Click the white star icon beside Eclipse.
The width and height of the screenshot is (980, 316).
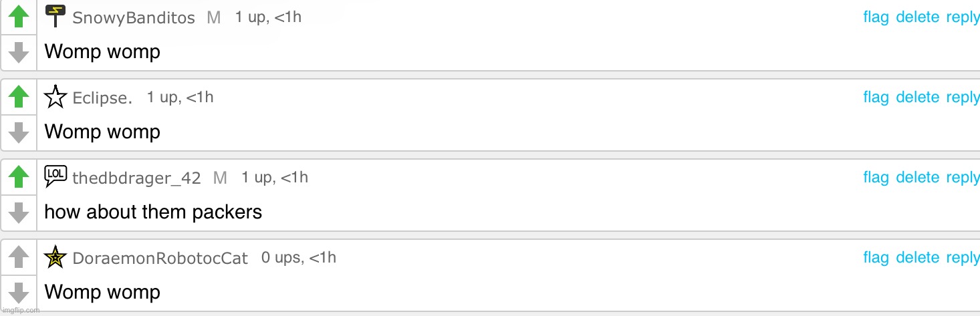coord(55,97)
